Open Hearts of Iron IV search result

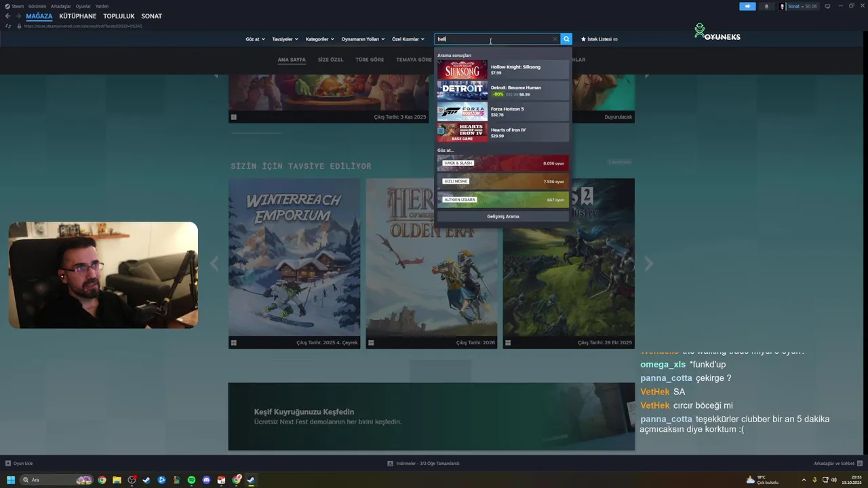[502, 133]
